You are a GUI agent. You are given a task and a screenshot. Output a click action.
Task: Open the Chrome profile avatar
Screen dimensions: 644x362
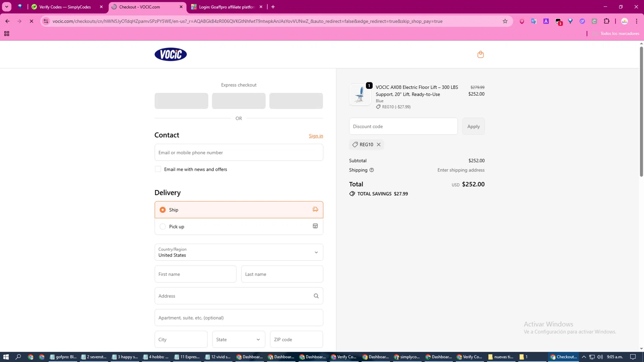pos(625,21)
